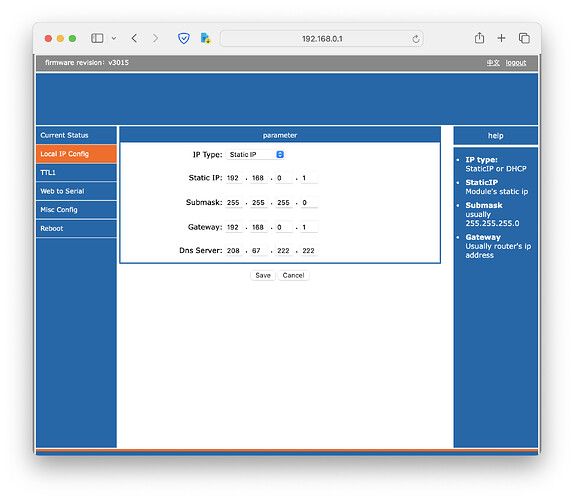The width and height of the screenshot is (575, 500).
Task: Reload the page with the refresh icon
Action: [415, 39]
